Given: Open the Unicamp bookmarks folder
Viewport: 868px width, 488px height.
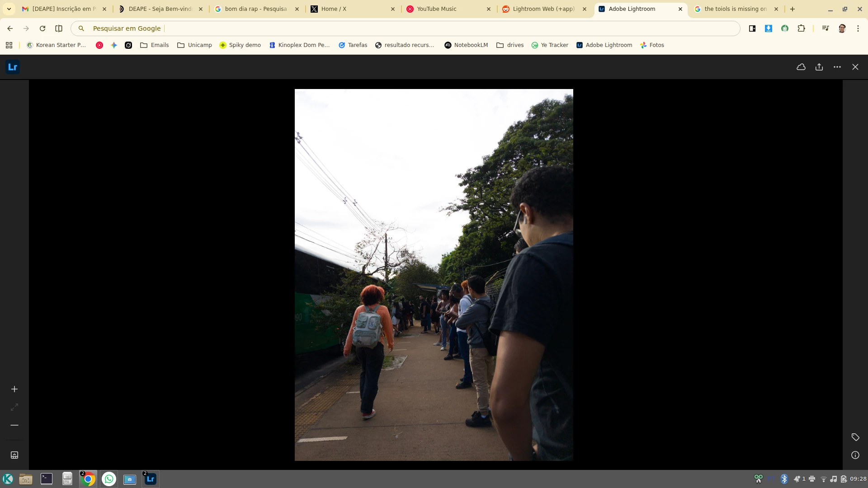Looking at the screenshot, I should pyautogui.click(x=194, y=45).
